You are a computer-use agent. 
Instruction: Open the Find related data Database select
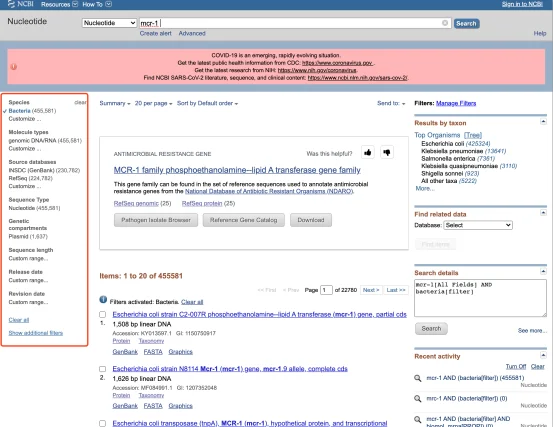click(478, 225)
